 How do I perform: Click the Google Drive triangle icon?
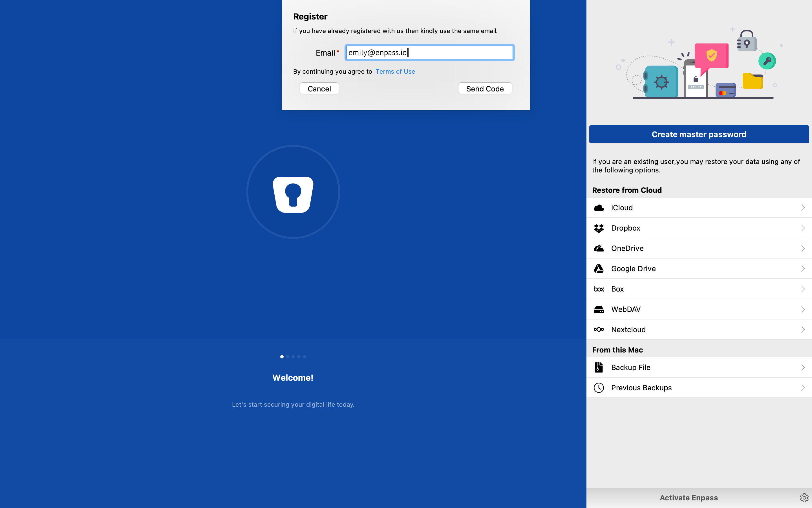tap(599, 269)
